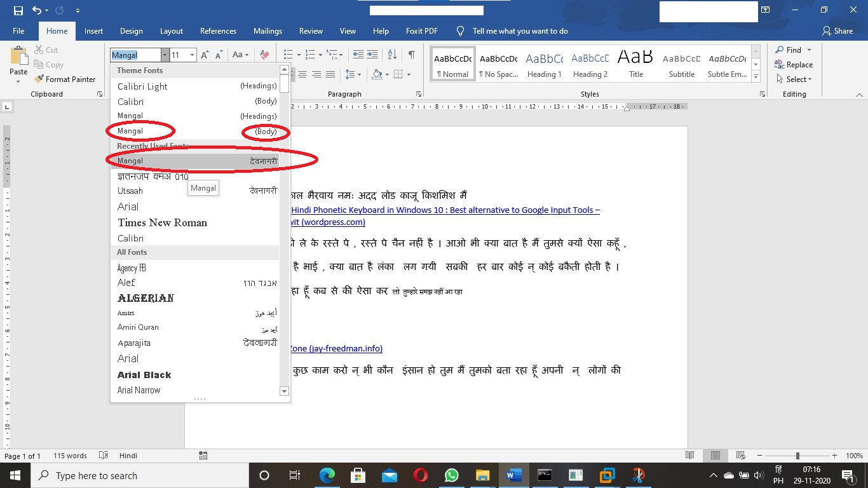This screenshot has height=488, width=868.
Task: Open the font name dropdown arrow
Action: click(165, 55)
